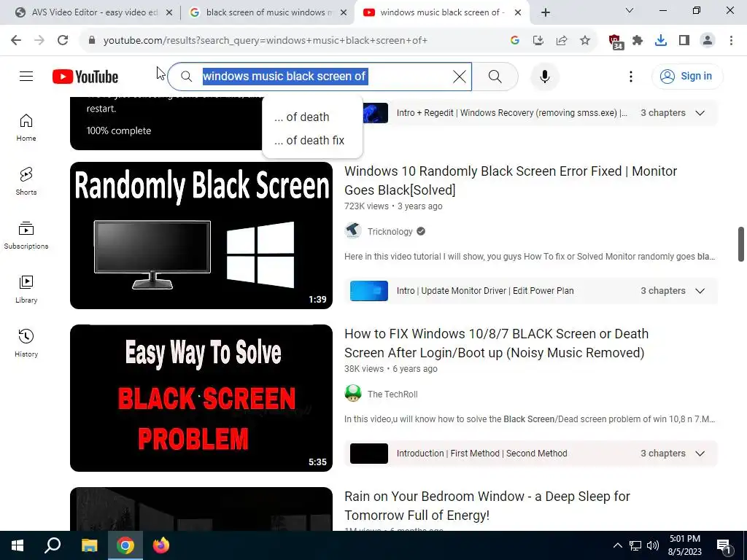Choose suggestion "... of death fix"
Image resolution: width=747 pixels, height=560 pixels.
309,140
